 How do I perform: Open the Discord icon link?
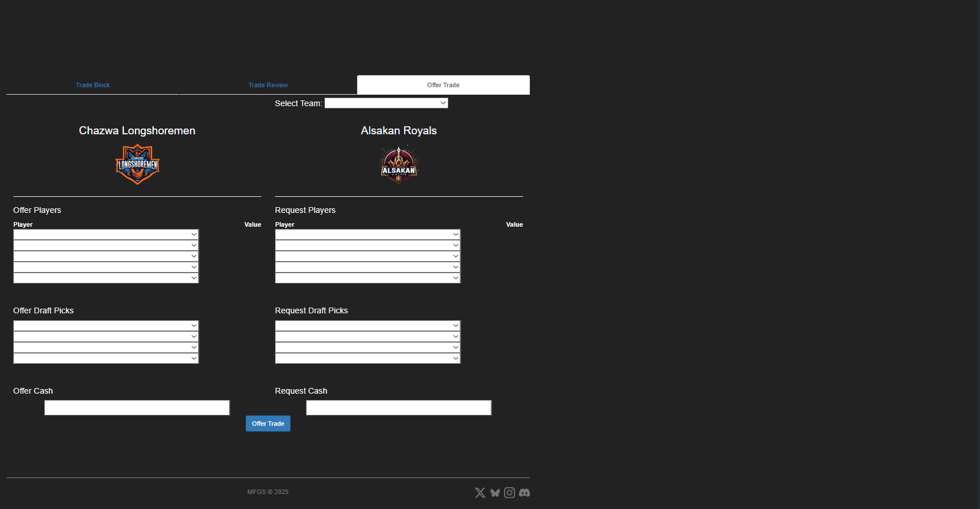[524, 493]
